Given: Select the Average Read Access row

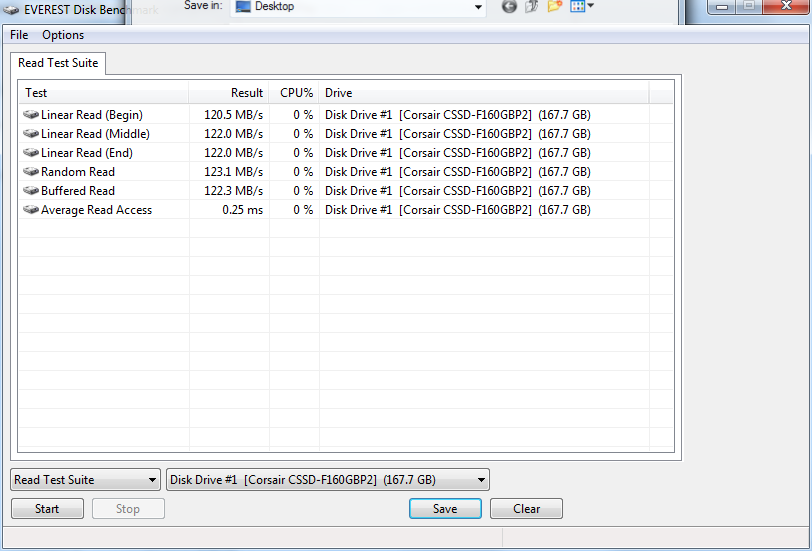Looking at the screenshot, I should 346,210.
